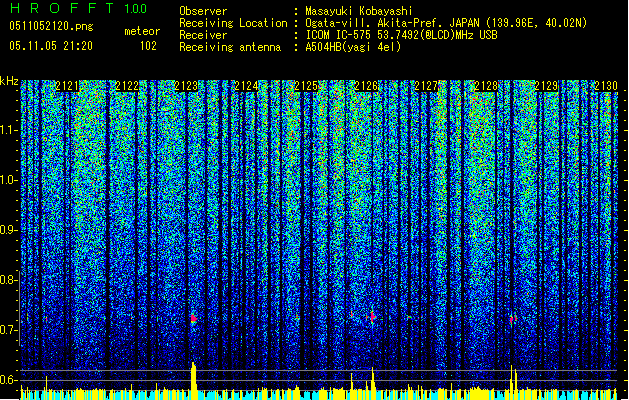Select the A504HB(yagi 4el) antenna text

pos(353,47)
